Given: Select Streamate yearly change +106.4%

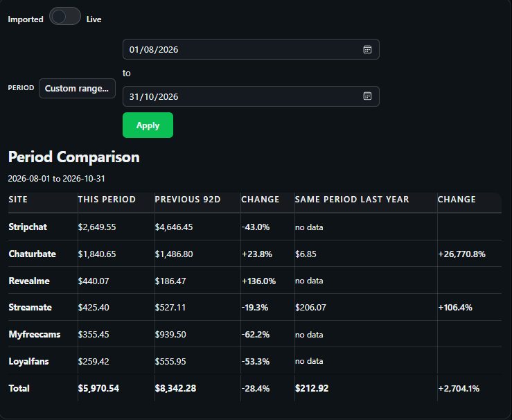Looking at the screenshot, I should click(x=455, y=307).
